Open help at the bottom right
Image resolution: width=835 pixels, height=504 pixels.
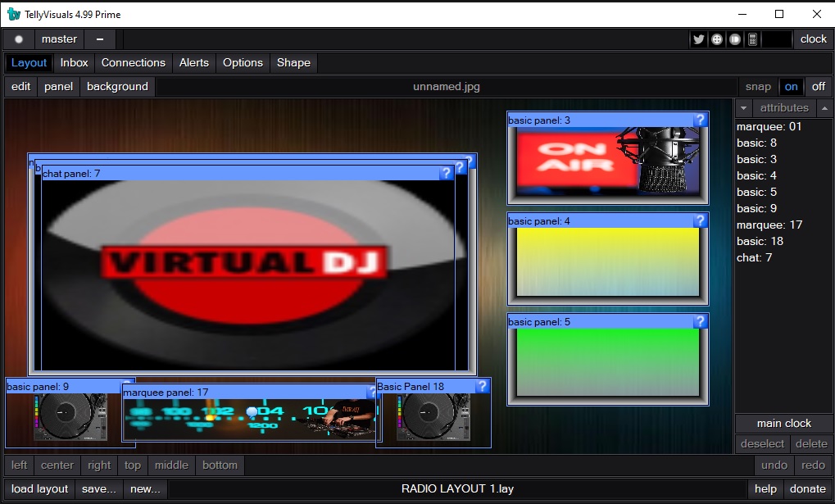(x=766, y=489)
